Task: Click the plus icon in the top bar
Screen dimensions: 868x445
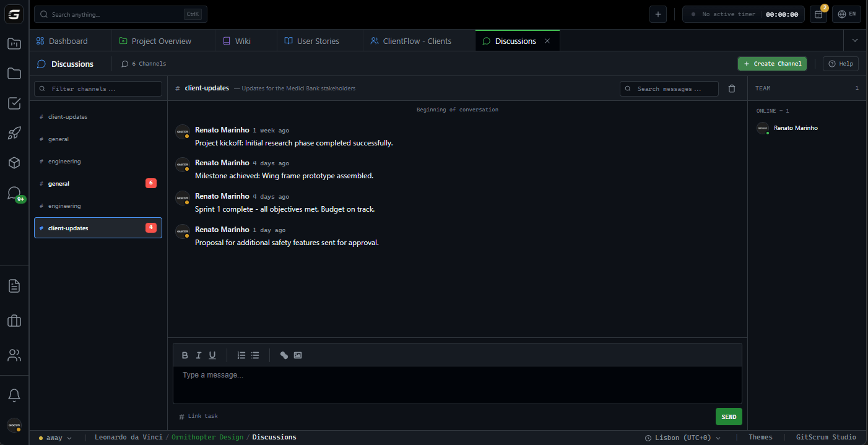Action: pos(658,14)
